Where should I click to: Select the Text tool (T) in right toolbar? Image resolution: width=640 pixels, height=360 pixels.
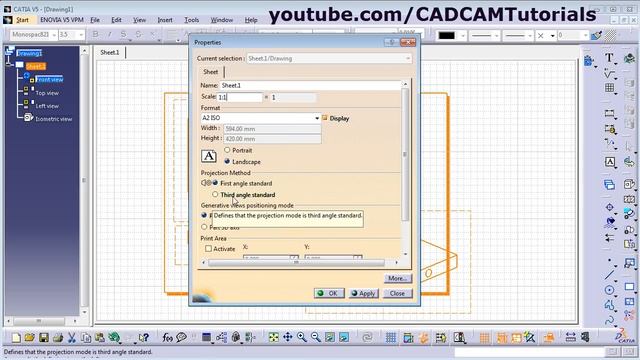pyautogui.click(x=609, y=58)
